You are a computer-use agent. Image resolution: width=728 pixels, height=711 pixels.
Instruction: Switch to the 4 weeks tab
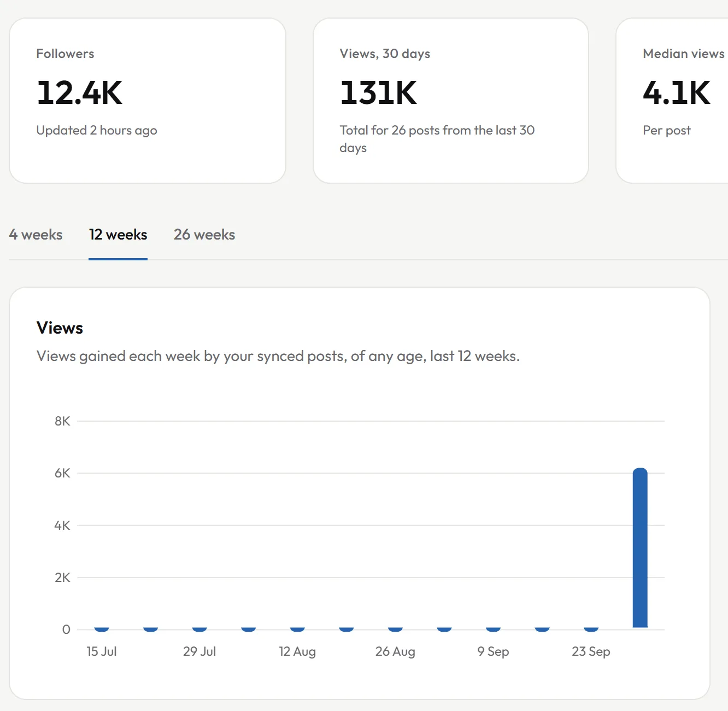pyautogui.click(x=36, y=235)
